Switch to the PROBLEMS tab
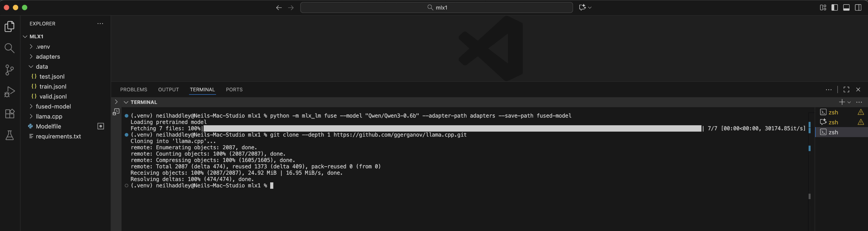This screenshot has width=868, height=231. click(133, 89)
